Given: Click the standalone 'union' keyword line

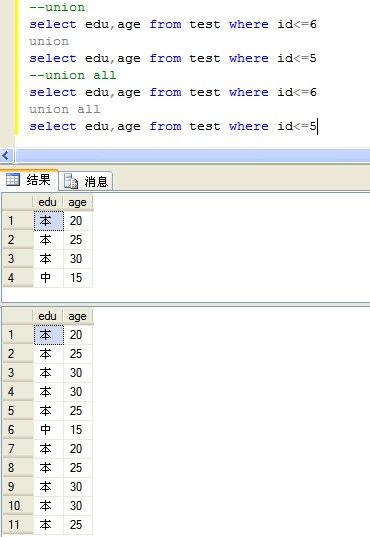Looking at the screenshot, I should tap(49, 41).
